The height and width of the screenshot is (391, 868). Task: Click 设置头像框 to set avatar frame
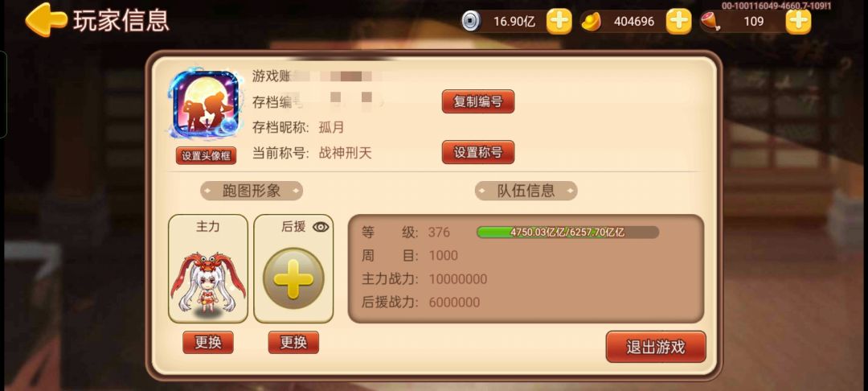click(x=206, y=155)
